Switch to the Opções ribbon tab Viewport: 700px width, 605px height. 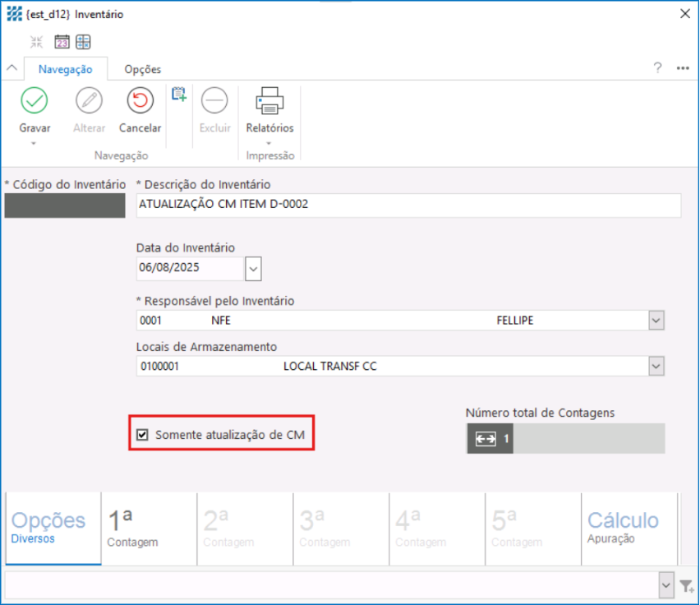pyautogui.click(x=142, y=69)
